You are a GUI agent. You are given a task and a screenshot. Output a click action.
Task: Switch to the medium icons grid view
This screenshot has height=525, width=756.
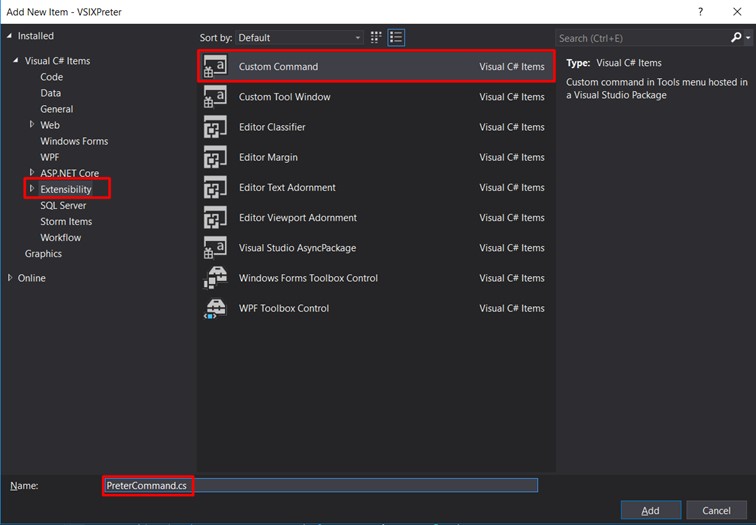(x=376, y=38)
